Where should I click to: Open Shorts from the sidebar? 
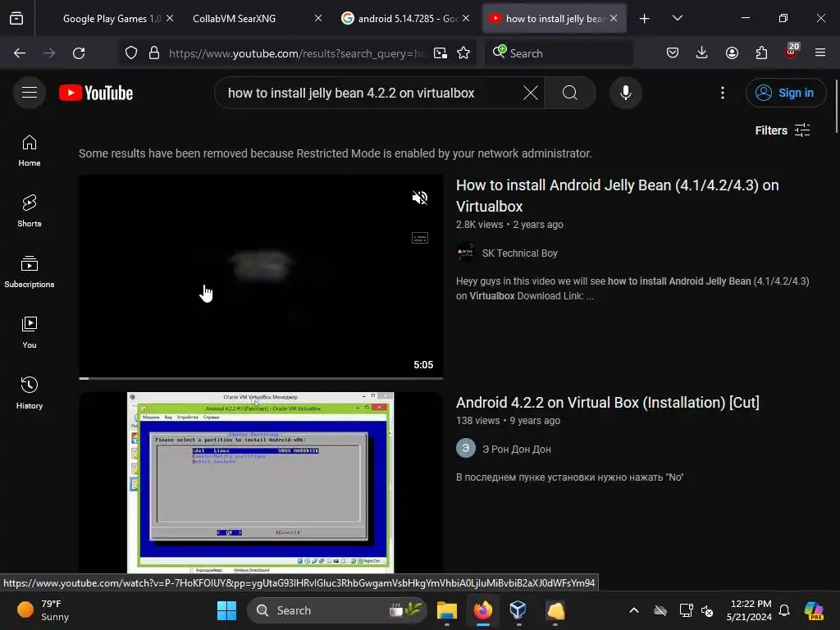tap(30, 211)
